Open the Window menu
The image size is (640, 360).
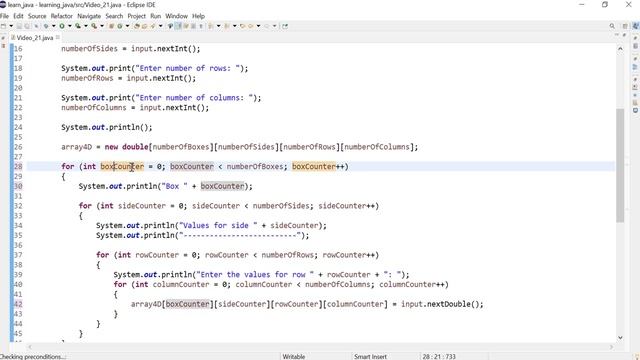[176, 16]
